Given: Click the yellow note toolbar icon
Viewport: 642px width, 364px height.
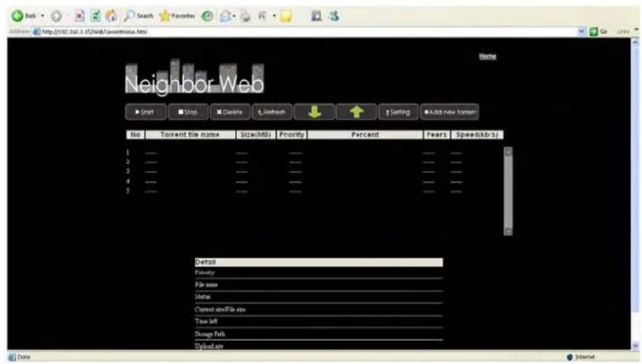Looking at the screenshot, I should 286,16.
